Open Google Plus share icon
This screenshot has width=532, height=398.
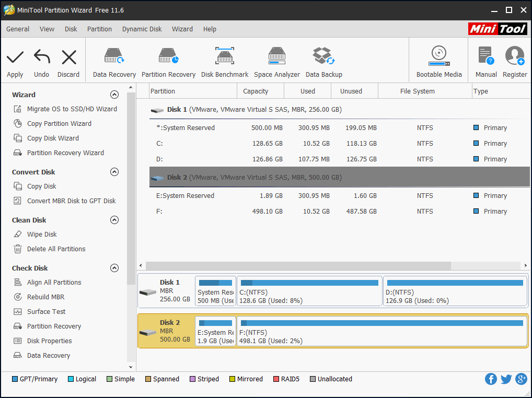[521, 379]
